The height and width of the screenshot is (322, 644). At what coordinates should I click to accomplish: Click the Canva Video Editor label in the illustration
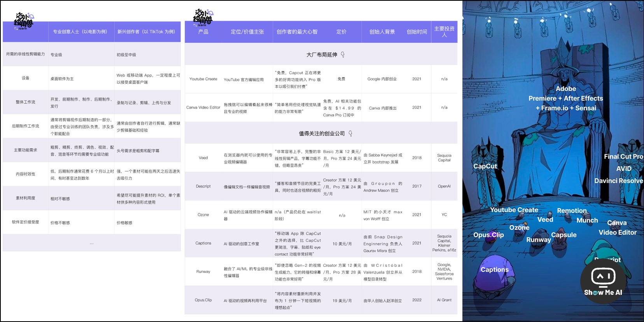coord(618,228)
